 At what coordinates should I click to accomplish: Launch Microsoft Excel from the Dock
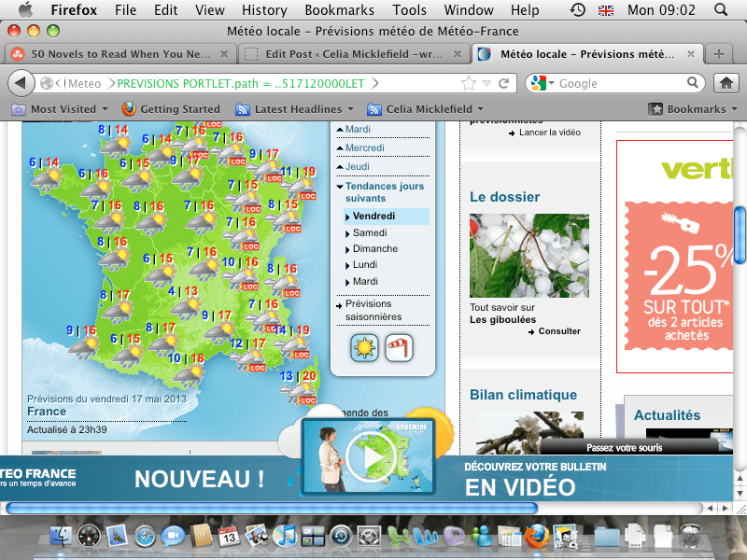point(399,537)
